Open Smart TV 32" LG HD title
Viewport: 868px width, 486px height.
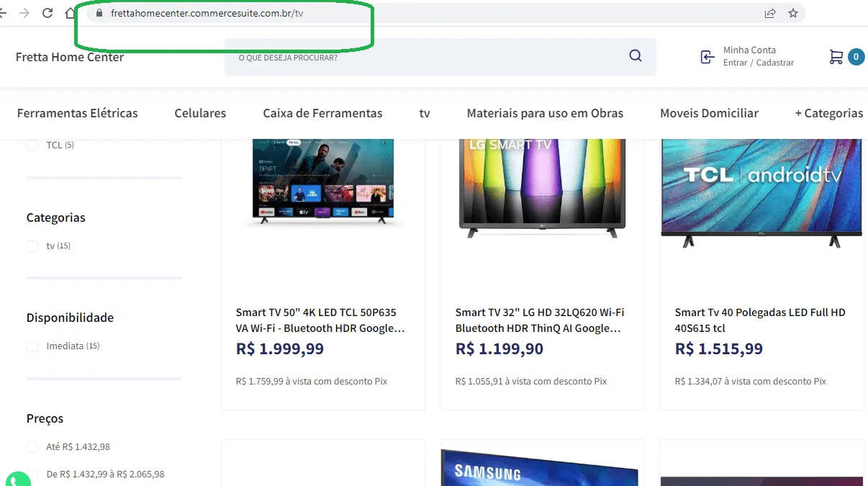(x=540, y=320)
